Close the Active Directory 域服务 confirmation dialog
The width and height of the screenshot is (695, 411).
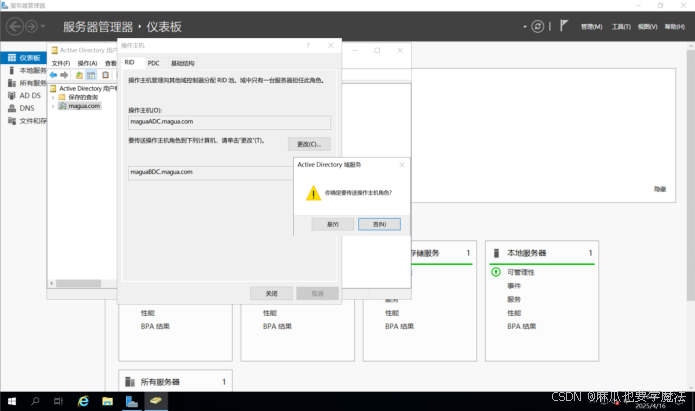tap(402, 164)
